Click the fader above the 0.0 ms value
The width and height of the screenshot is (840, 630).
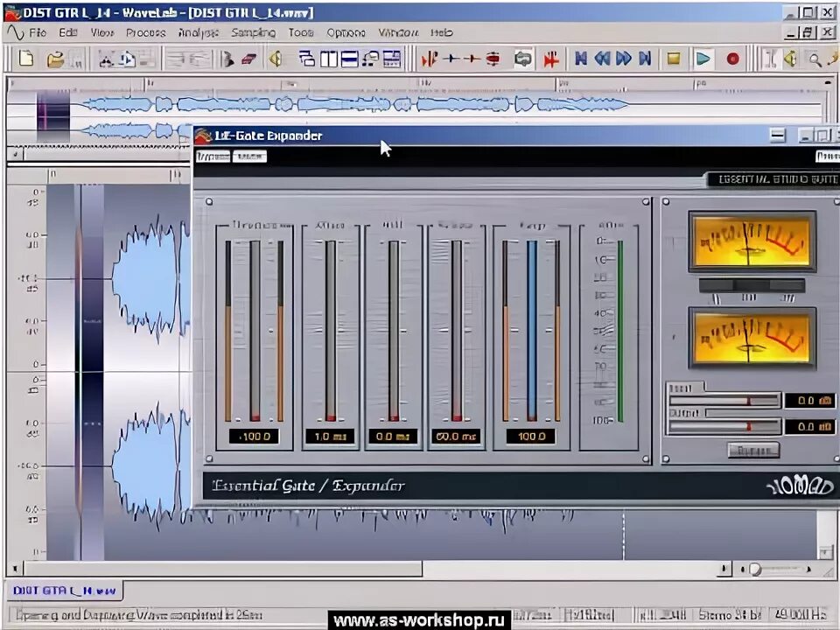point(394,331)
